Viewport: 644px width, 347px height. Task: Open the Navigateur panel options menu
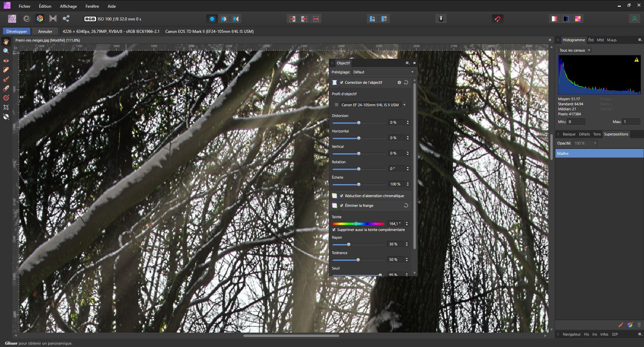click(640, 334)
